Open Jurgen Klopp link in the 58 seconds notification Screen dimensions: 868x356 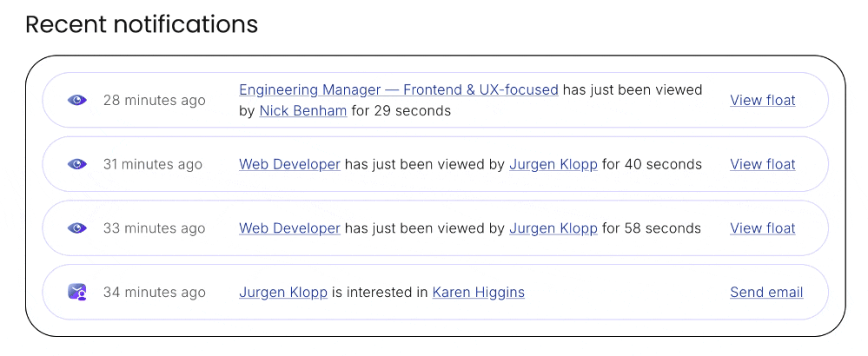pyautogui.click(x=553, y=228)
